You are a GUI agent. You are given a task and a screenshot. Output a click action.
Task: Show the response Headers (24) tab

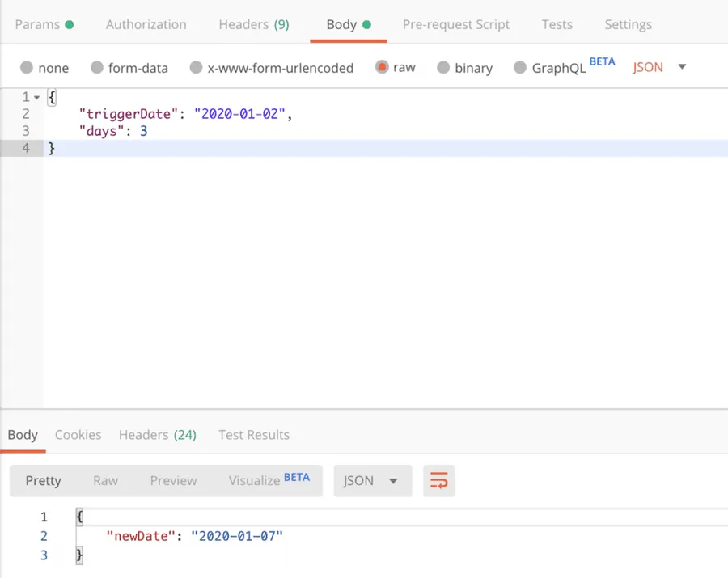point(157,435)
